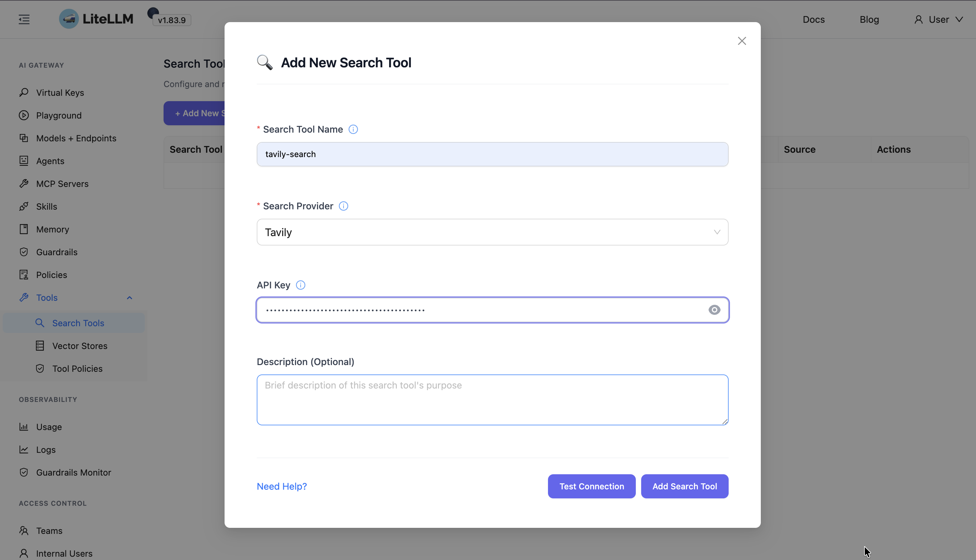Open Vector Stores under Tools

tap(79, 346)
